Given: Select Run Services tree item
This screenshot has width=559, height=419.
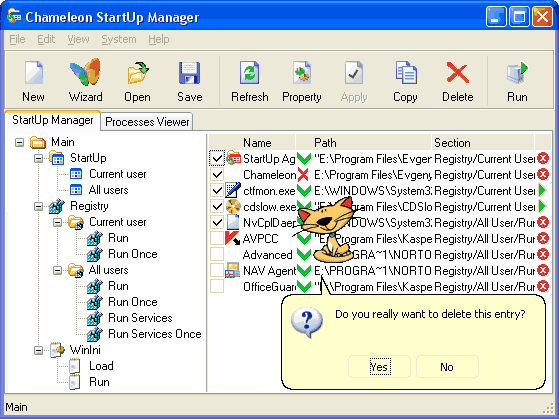Looking at the screenshot, I should point(140,318).
